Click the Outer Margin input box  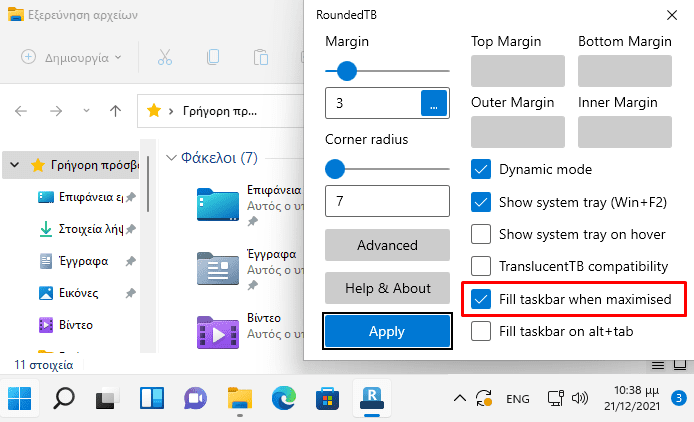[x=518, y=132]
